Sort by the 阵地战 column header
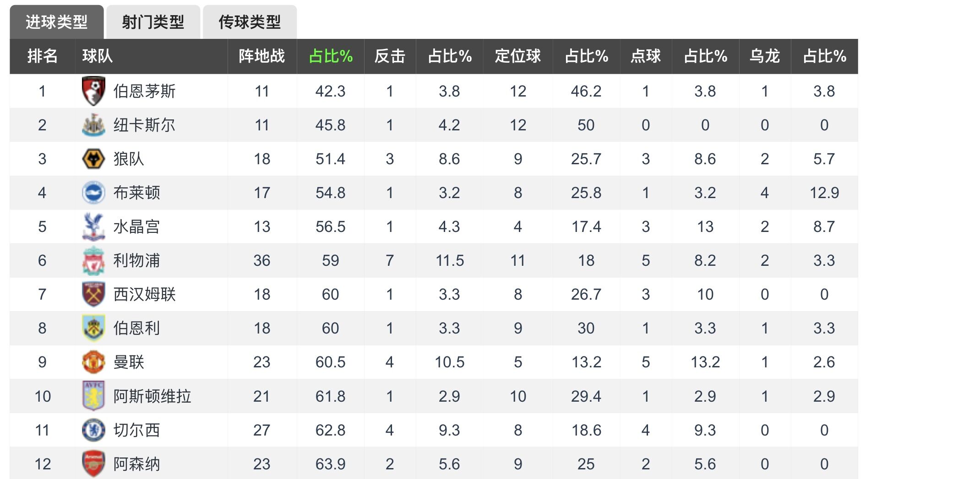 click(x=261, y=56)
